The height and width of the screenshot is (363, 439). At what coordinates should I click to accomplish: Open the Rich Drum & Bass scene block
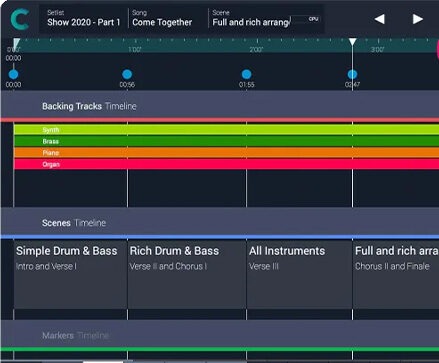coord(187,274)
